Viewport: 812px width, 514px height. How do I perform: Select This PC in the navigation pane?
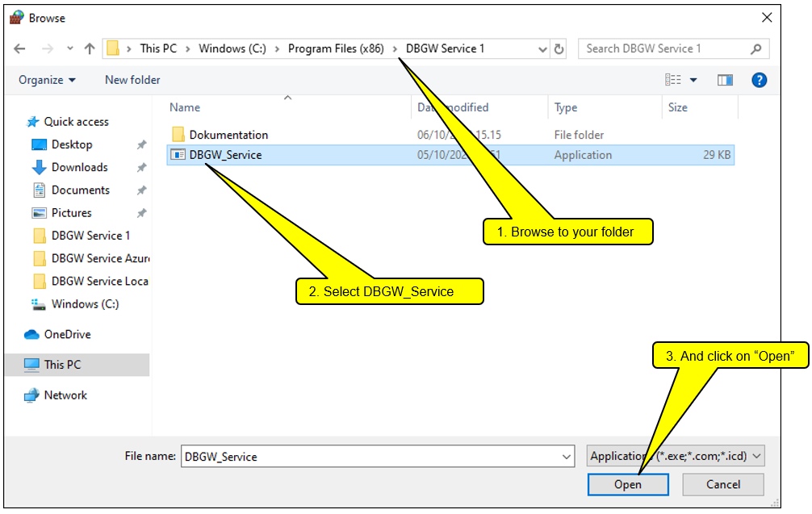pos(63,365)
